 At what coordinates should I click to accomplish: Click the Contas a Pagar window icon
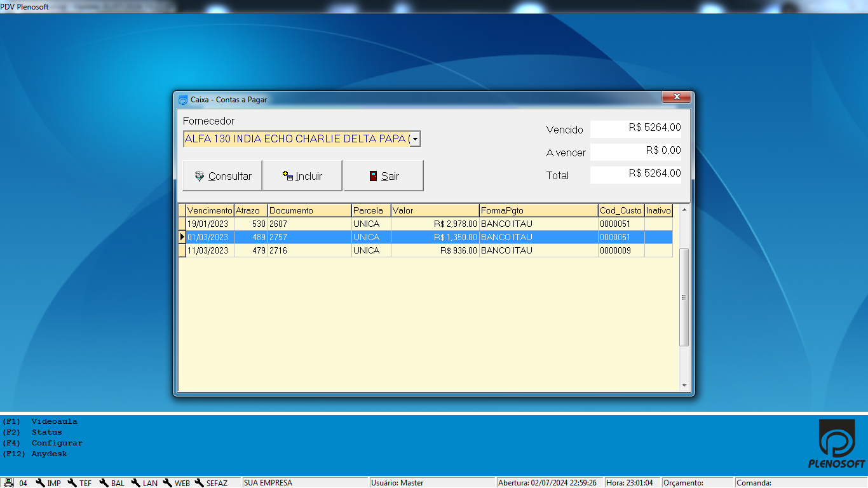tap(183, 100)
